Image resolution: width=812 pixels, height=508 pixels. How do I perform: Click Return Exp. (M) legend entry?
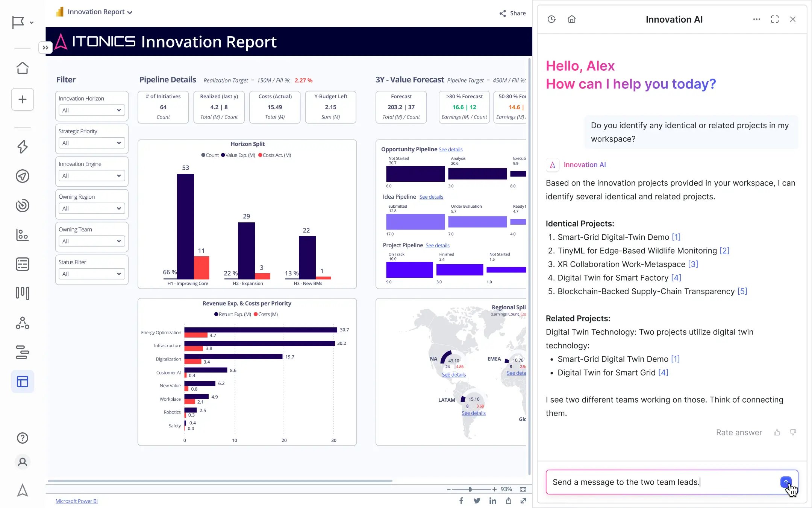(232, 314)
